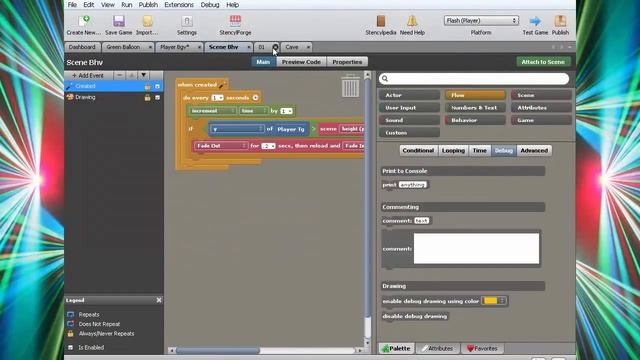Select the disable debug drawing block
Image resolution: width=640 pixels, height=360 pixels.
(x=415, y=316)
